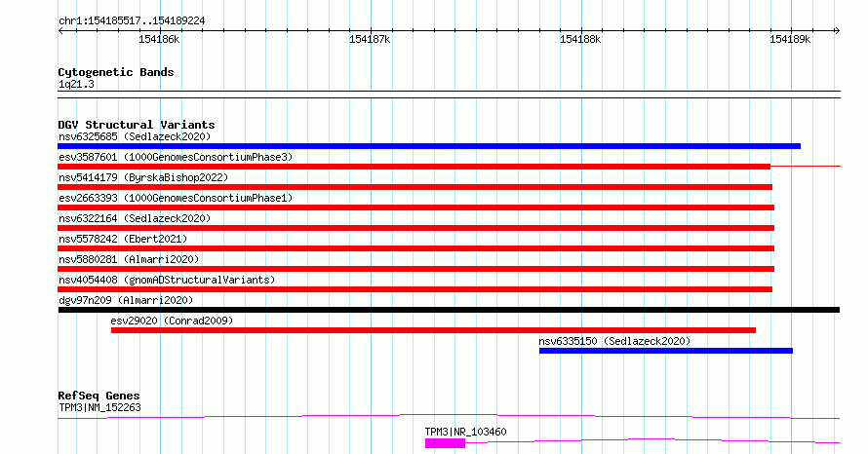868x454 pixels.
Task: Click the black dgv97n209 variant bar
Action: coord(449,310)
